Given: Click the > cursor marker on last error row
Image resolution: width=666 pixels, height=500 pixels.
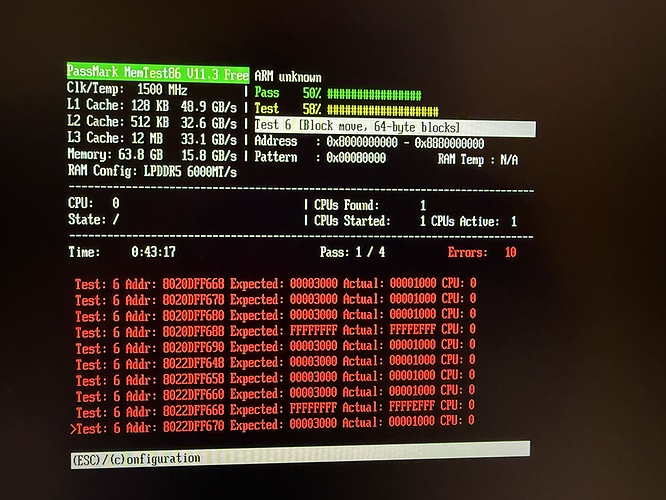Looking at the screenshot, I should [x=73, y=429].
